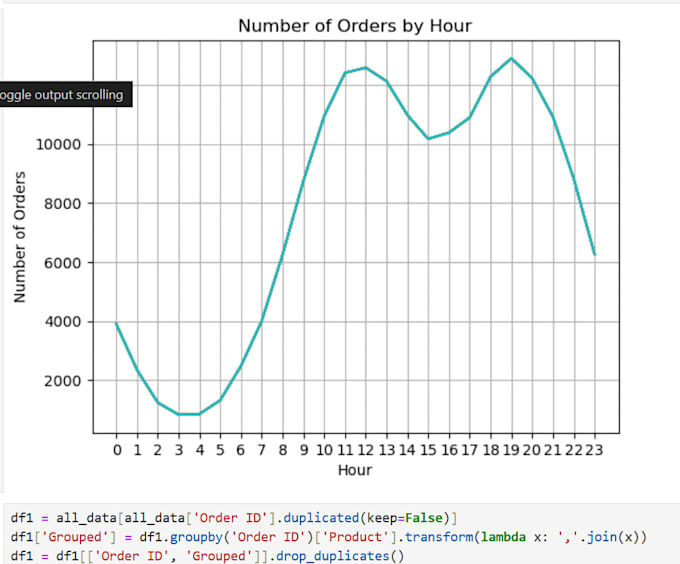Click the x-axis tick label 0
The image size is (680, 564).
[x=117, y=450]
